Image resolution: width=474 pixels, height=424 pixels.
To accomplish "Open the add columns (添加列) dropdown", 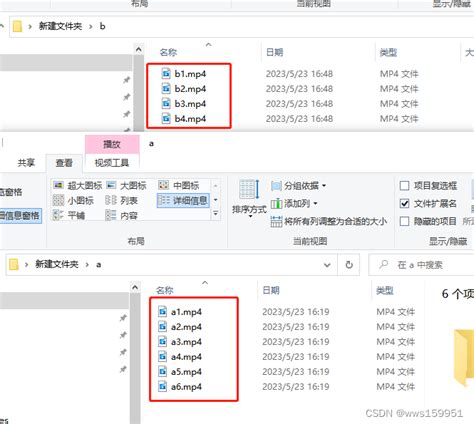I will (294, 203).
